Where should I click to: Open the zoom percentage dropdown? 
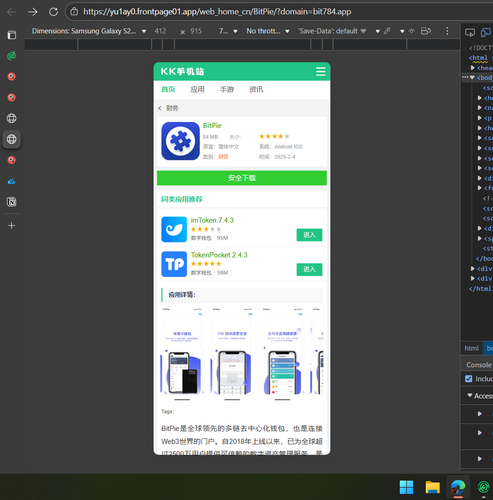(x=228, y=31)
